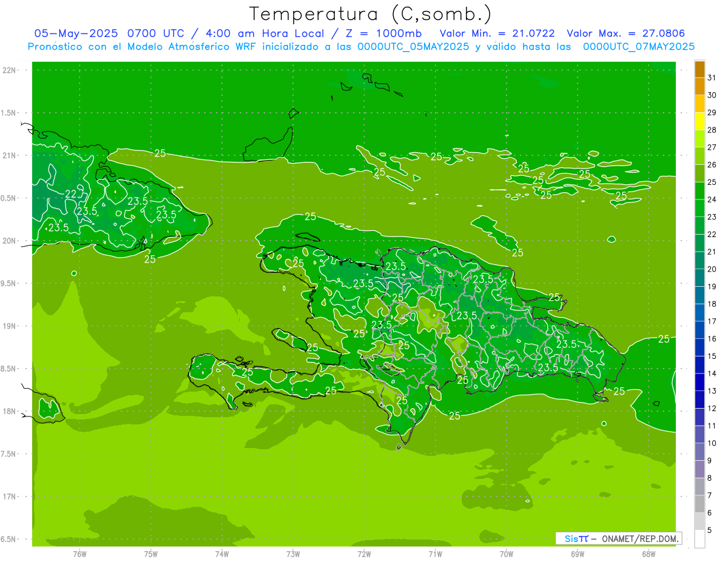Click the 'ONAMET/REP.DOM.' credit label
728x562 pixels.
pos(641,538)
